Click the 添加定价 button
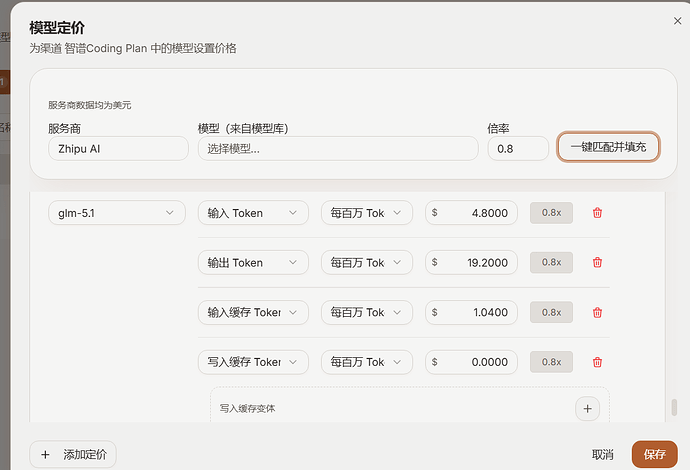Screen dimensions: 690x470 tap(73, 454)
